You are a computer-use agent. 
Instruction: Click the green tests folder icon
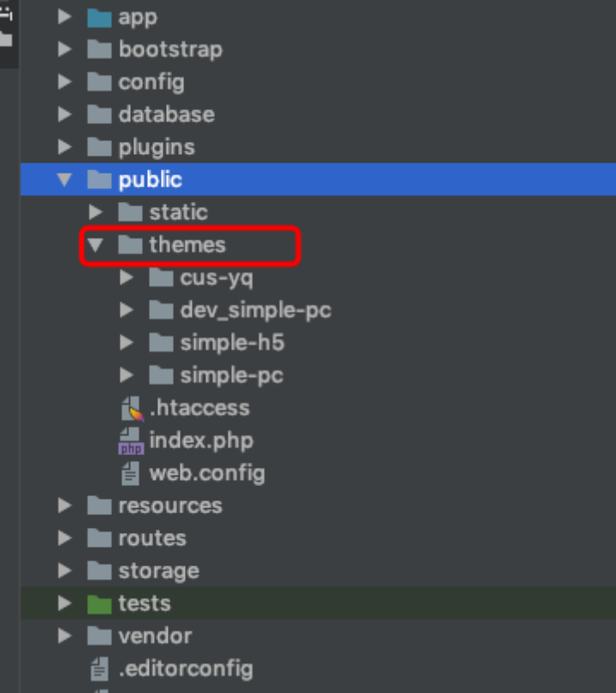tap(99, 604)
